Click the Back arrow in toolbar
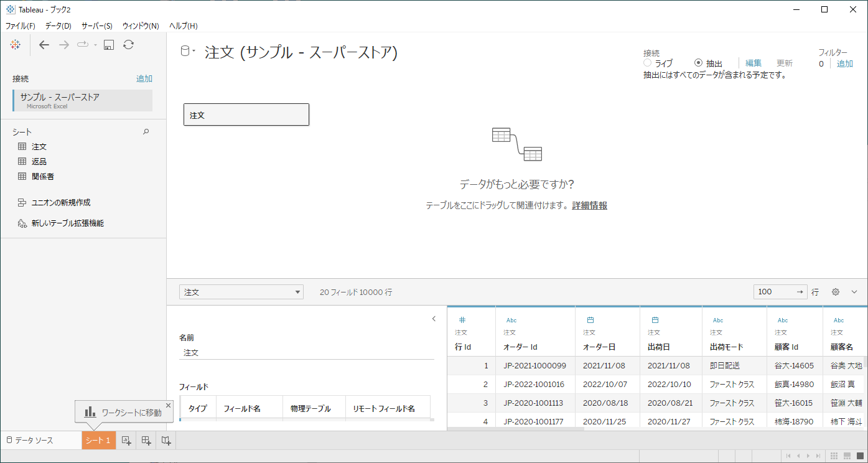The height and width of the screenshot is (463, 868). click(x=44, y=45)
